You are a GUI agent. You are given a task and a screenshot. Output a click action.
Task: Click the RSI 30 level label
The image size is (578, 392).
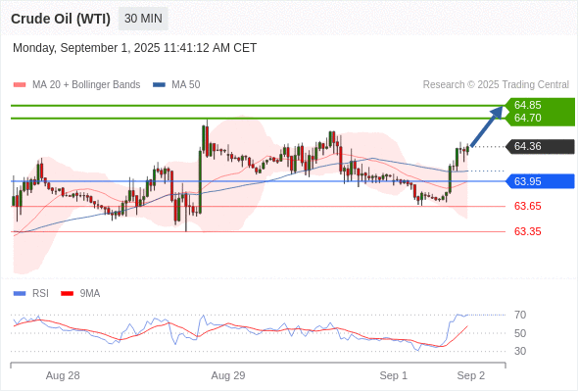(x=520, y=351)
